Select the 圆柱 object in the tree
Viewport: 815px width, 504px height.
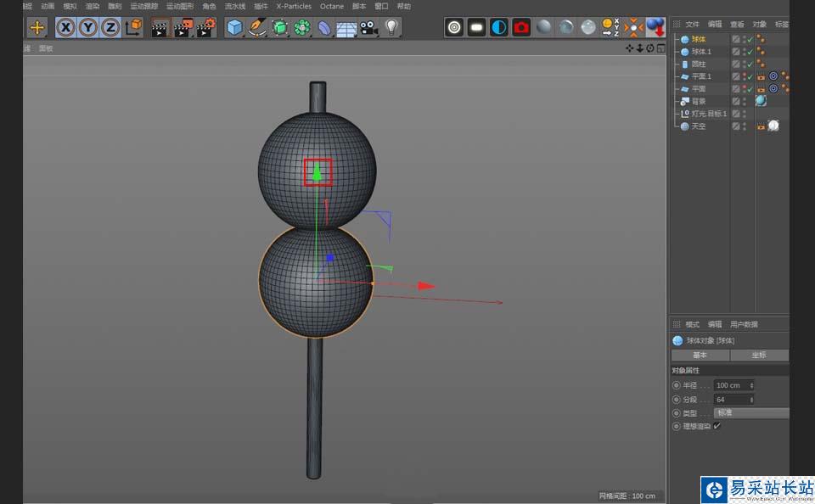(699, 64)
